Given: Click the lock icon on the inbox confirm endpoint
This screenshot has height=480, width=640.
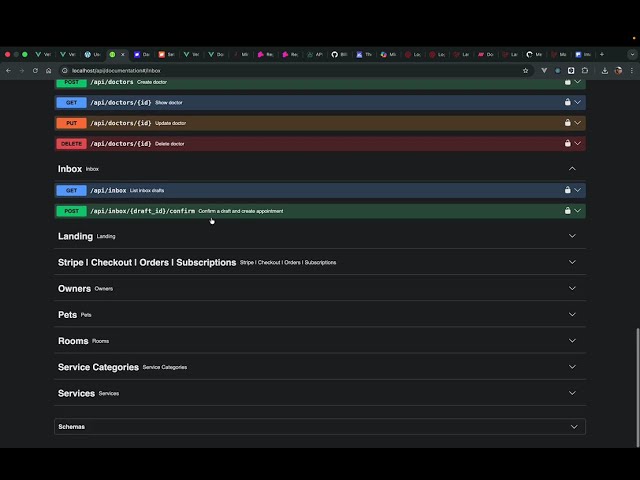Looking at the screenshot, I should point(567,211).
